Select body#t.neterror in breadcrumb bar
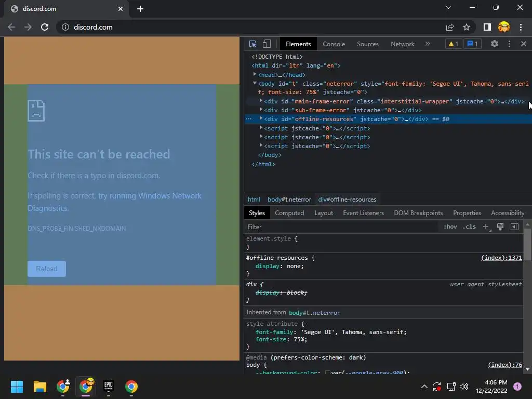Image resolution: width=532 pixels, height=399 pixels. click(x=289, y=199)
